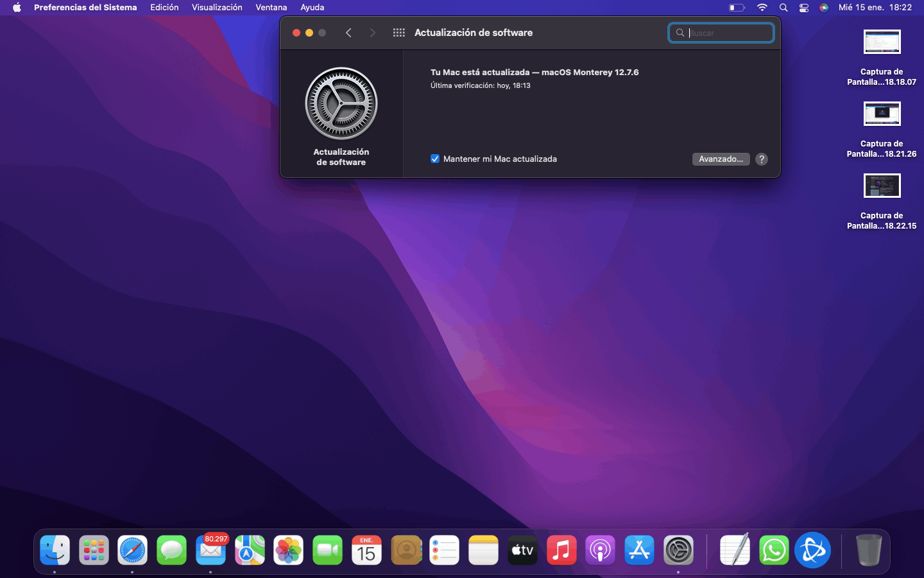This screenshot has height=578, width=924.
Task: Open the Edición menu
Action: click(x=164, y=8)
